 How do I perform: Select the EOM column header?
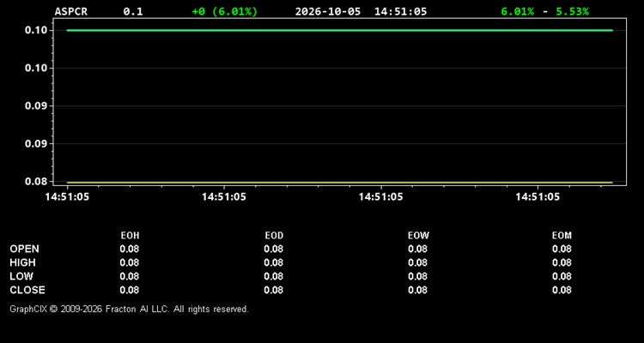562,236
